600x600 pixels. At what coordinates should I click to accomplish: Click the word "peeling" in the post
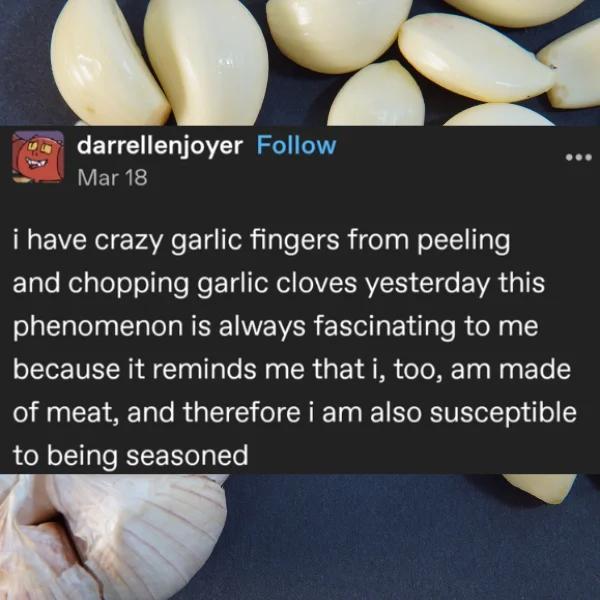click(x=464, y=241)
